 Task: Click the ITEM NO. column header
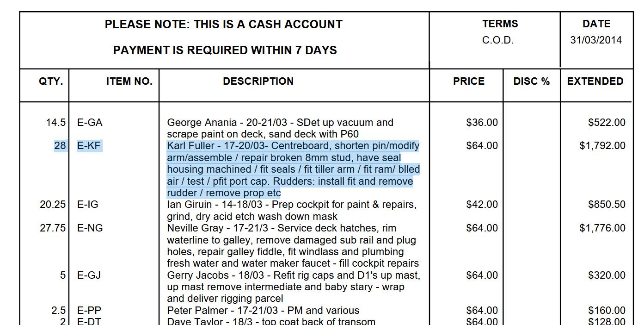(129, 81)
